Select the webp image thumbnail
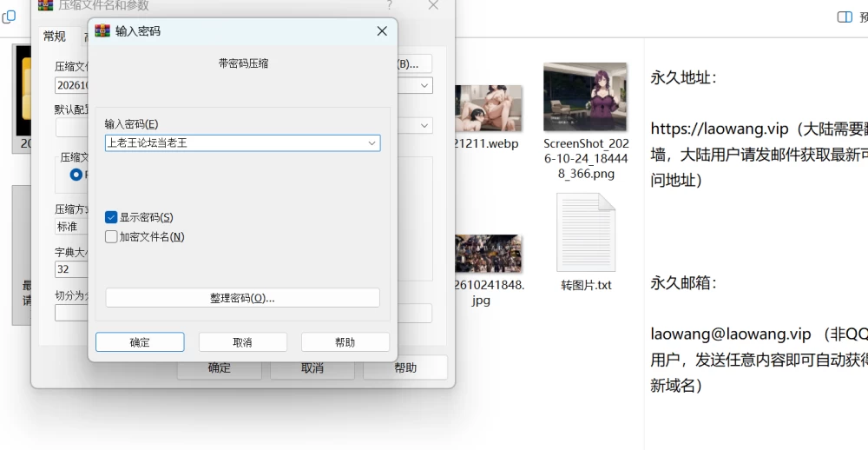868x450 pixels. (488, 108)
